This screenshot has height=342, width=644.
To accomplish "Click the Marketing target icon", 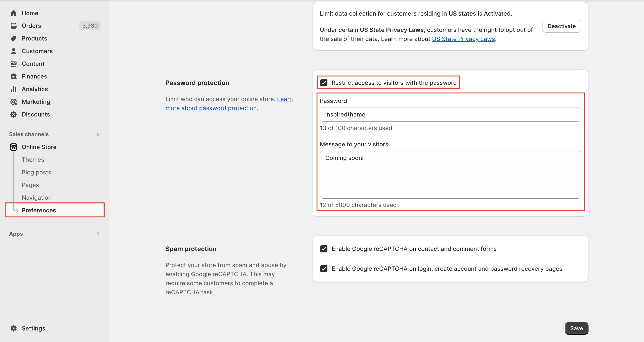I will pyautogui.click(x=14, y=102).
